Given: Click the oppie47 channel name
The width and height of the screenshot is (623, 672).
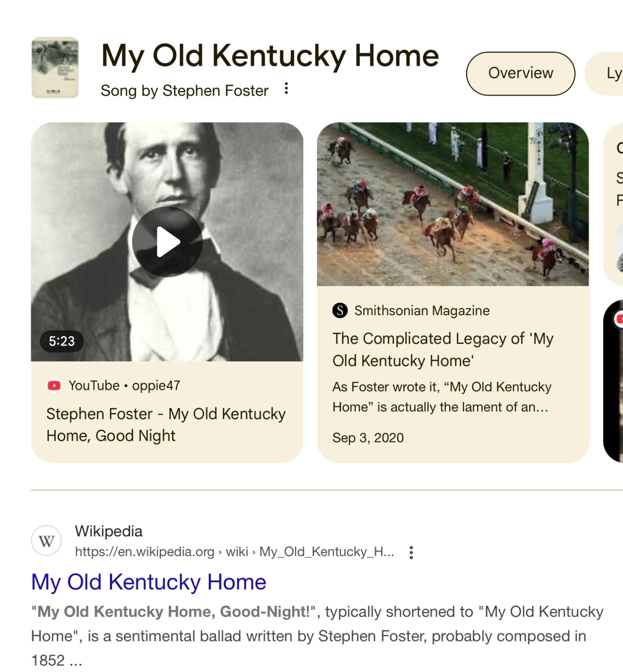Looking at the screenshot, I should click(x=156, y=386).
